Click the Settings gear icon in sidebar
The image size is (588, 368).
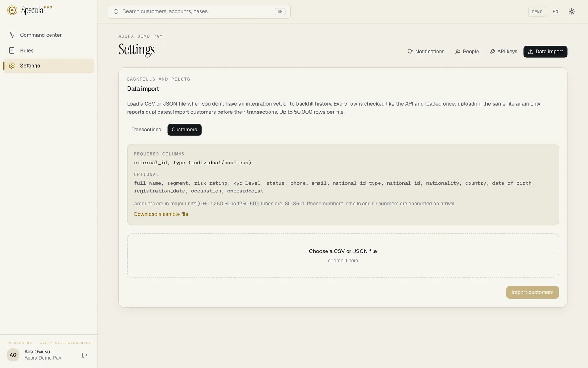(x=12, y=66)
